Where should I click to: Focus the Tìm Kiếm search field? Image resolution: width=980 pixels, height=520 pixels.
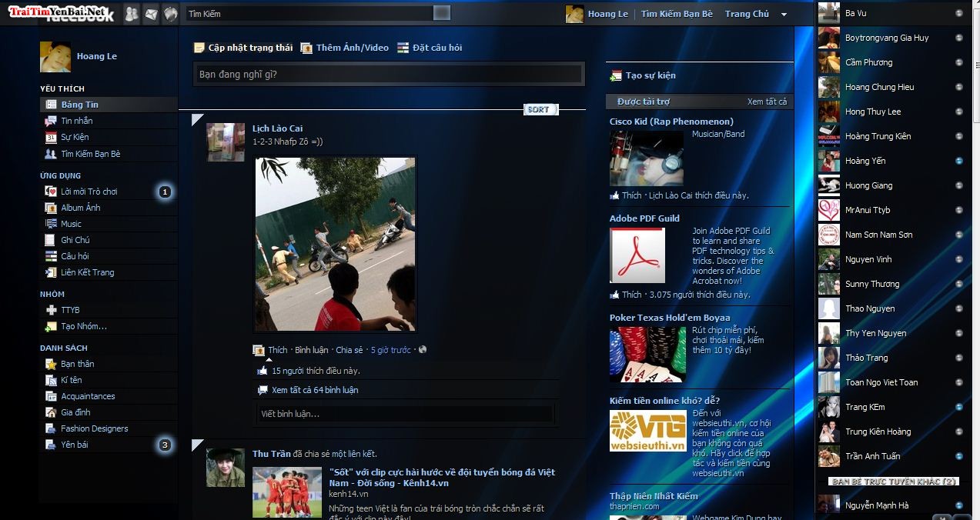click(309, 14)
